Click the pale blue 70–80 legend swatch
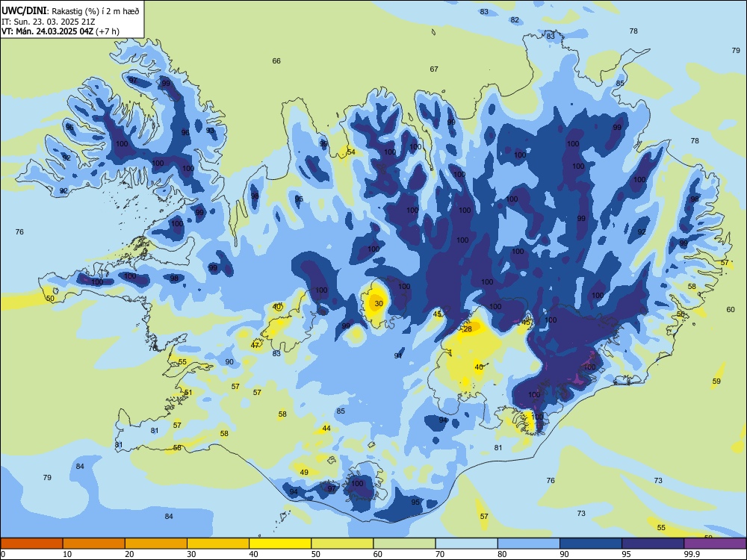747x560 pixels. click(x=466, y=544)
